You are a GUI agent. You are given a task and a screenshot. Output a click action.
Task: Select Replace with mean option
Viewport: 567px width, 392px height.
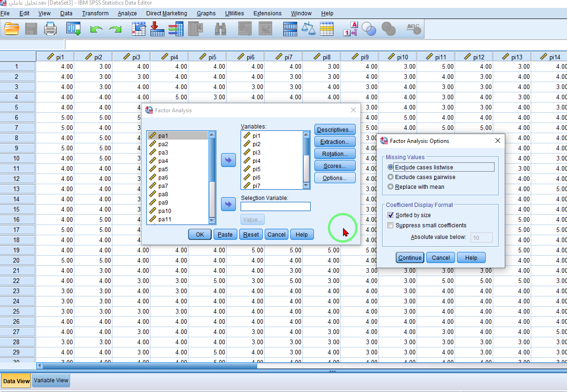pos(391,187)
